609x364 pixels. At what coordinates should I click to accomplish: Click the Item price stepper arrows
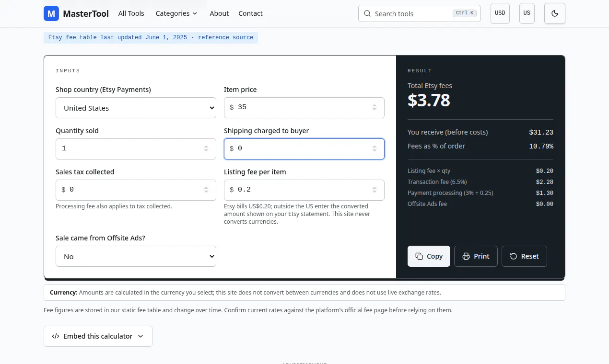[375, 107]
